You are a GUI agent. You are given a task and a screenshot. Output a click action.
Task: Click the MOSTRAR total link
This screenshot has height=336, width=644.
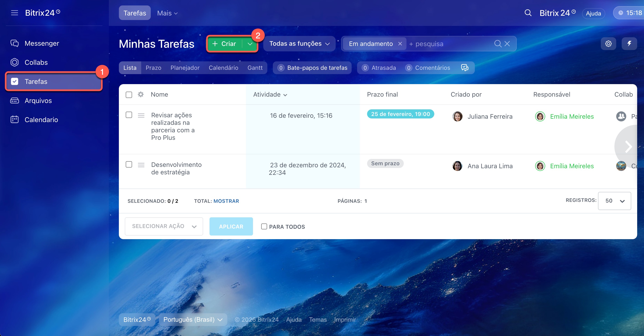pos(226,201)
